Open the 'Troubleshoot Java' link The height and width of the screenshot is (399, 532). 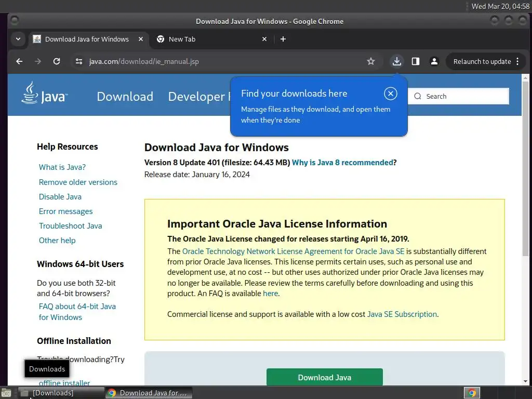click(x=70, y=226)
